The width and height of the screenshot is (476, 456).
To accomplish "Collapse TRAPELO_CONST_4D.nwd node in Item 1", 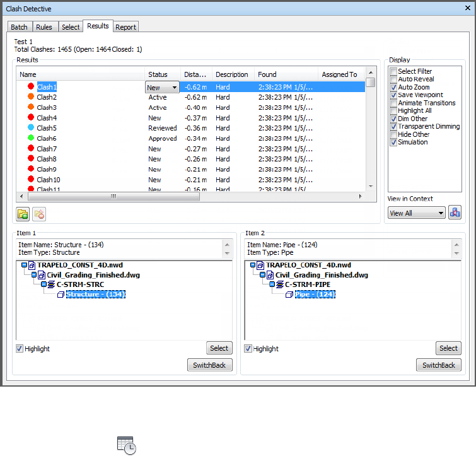I will point(24,265).
